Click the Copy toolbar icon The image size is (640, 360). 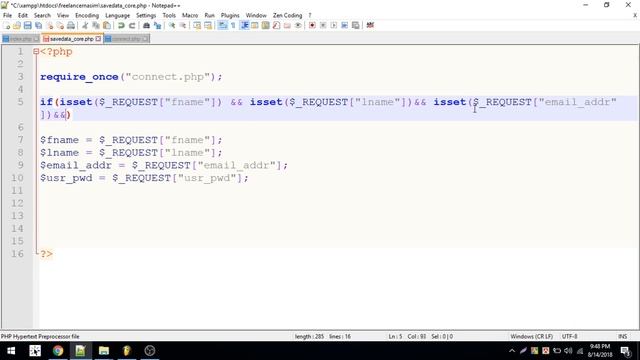[x=96, y=25]
